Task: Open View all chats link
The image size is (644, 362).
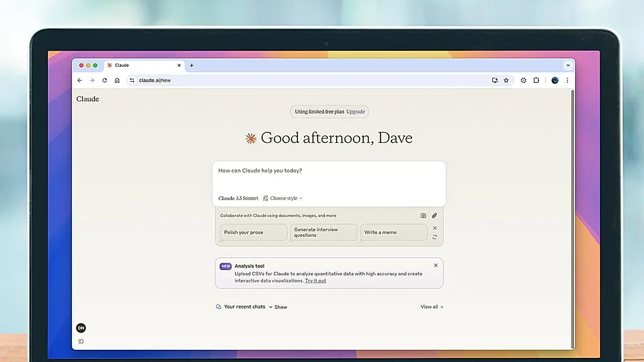Action: pos(432,307)
